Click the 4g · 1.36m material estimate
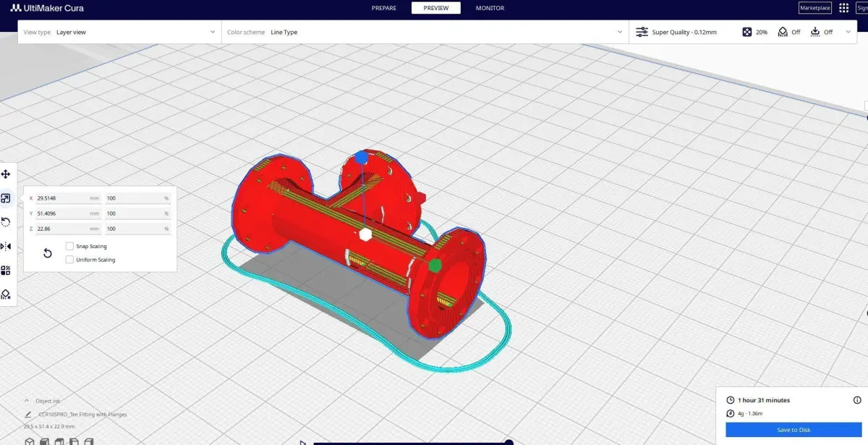Image resolution: width=868 pixels, height=445 pixels. pos(750,414)
